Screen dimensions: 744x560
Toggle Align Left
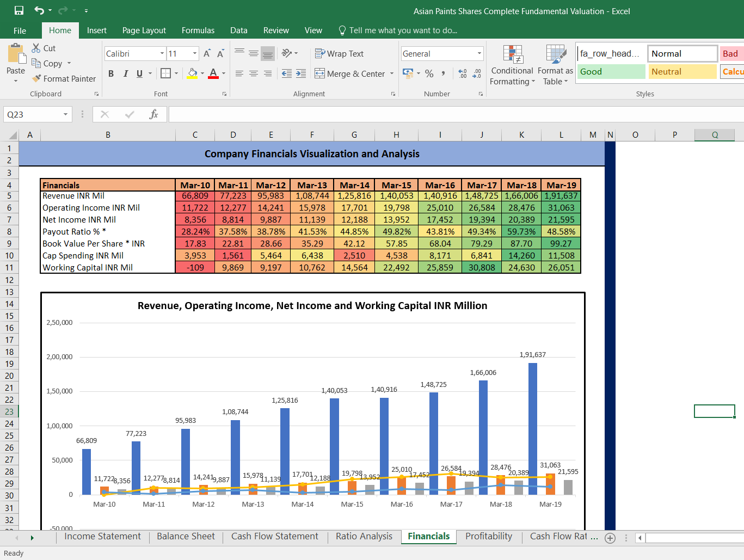239,73
